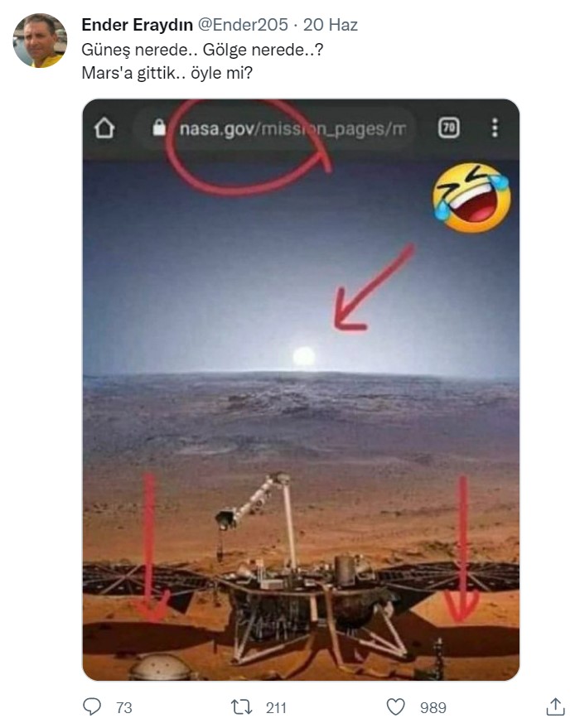Click the laughing crying emoji sticker

(471, 197)
